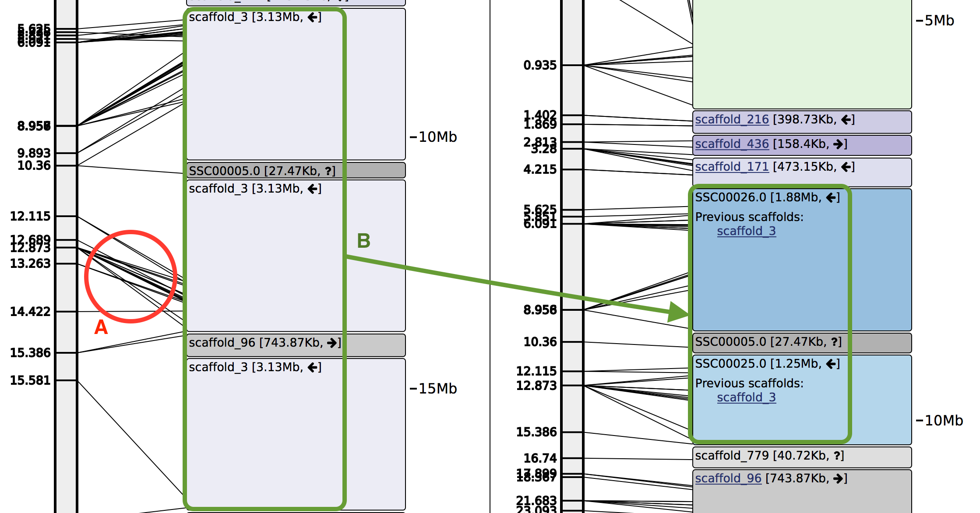The height and width of the screenshot is (513, 980).
Task: Select the 9.893 marker label
Action: [34, 153]
